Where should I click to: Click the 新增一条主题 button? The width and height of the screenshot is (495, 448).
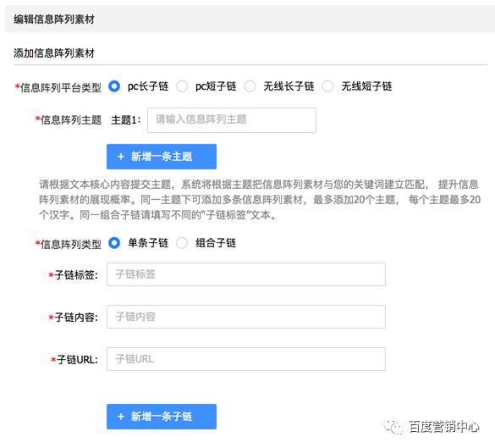point(162,157)
